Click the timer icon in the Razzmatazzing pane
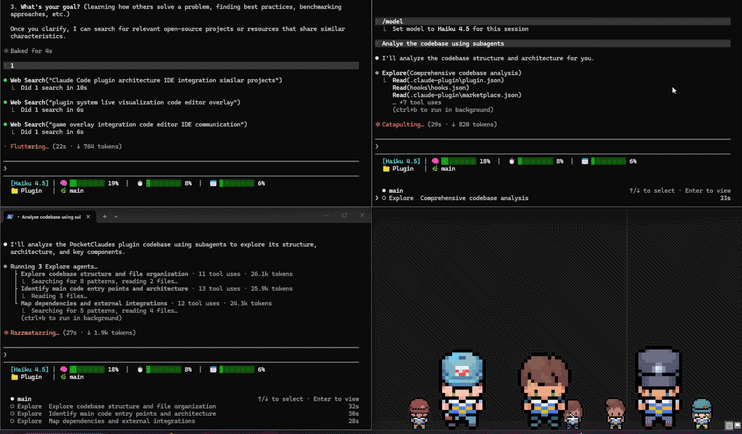The height and width of the screenshot is (434, 742). (140, 370)
